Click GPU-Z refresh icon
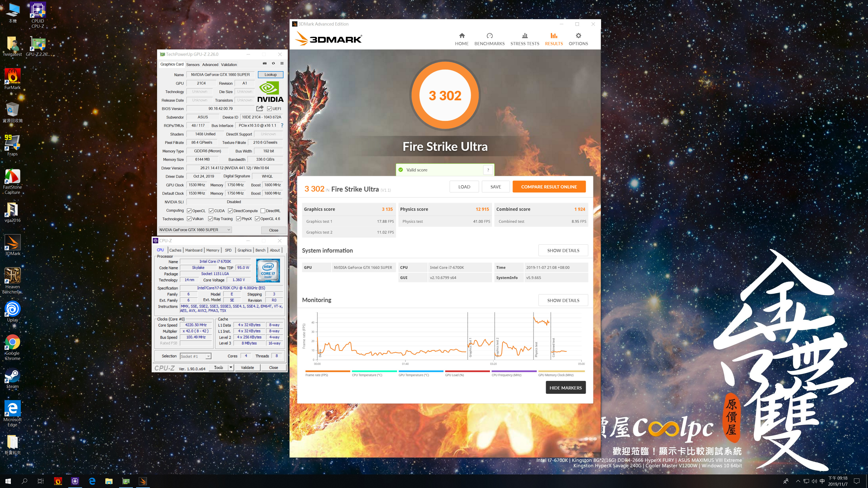868x488 pixels. tap(273, 63)
